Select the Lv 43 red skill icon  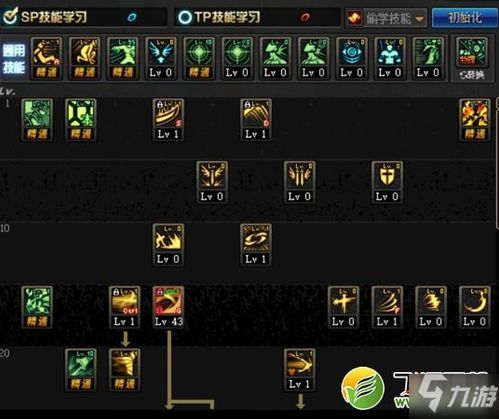click(x=168, y=307)
